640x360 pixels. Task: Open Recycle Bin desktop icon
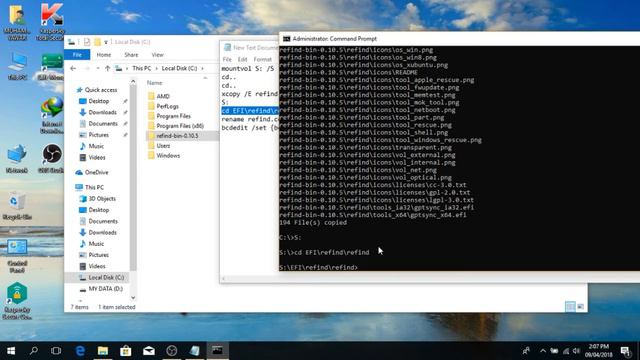(17, 205)
